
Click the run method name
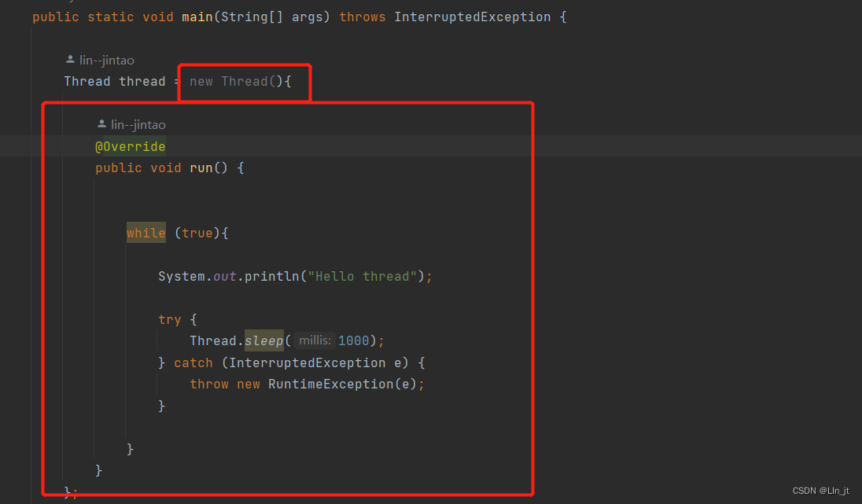click(x=201, y=167)
